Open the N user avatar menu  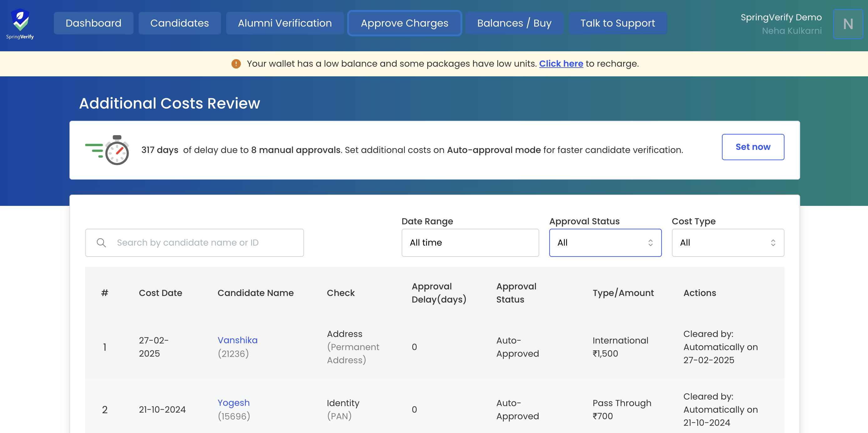point(847,24)
